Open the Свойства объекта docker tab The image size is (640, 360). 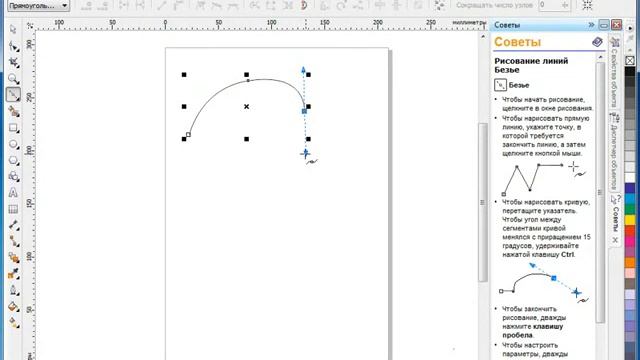(x=615, y=73)
